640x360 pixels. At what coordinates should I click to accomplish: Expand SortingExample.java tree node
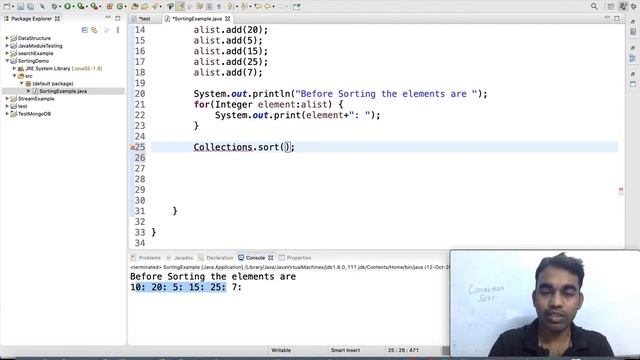(29, 91)
